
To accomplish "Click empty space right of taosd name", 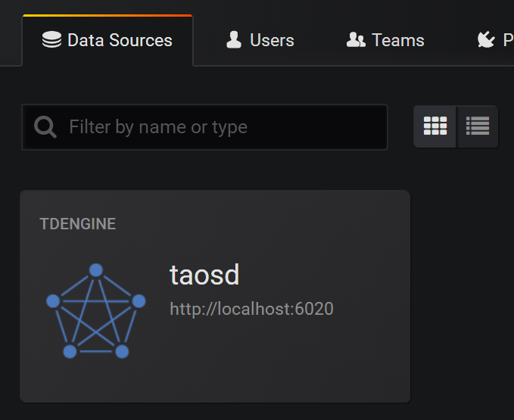I will pos(326,275).
